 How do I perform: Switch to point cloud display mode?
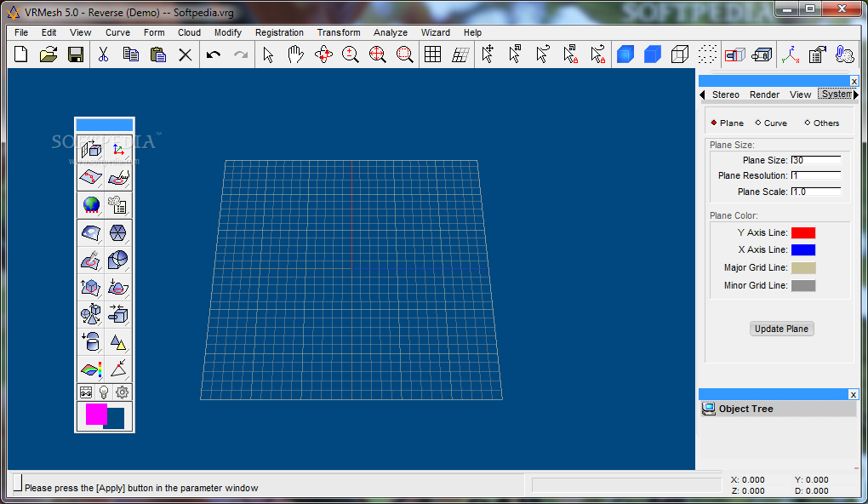coord(707,54)
